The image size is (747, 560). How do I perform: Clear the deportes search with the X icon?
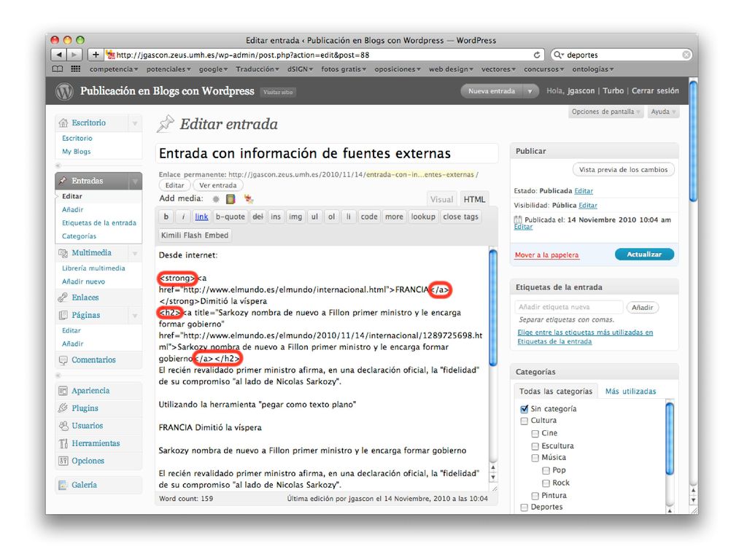click(686, 55)
